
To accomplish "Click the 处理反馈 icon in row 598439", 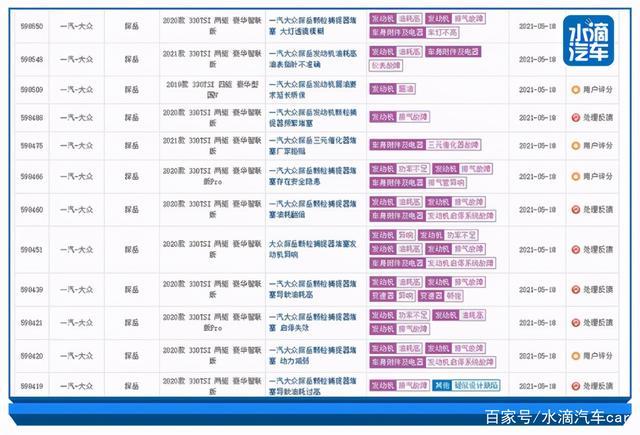I will 576,290.
